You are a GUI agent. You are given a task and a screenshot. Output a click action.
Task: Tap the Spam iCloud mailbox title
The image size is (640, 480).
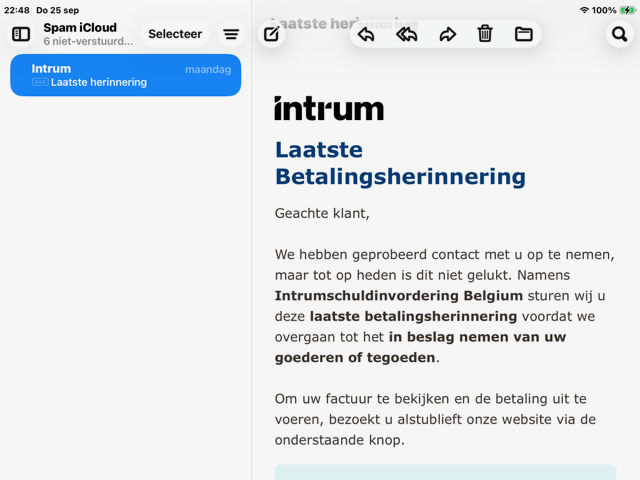[x=80, y=28]
